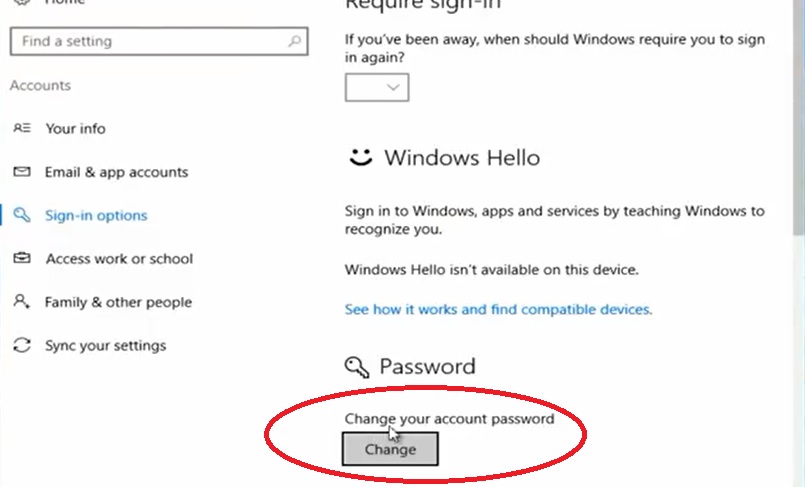Click the Sync your settings arrows icon
Image resolution: width=805 pixels, height=487 pixels.
[x=22, y=345]
